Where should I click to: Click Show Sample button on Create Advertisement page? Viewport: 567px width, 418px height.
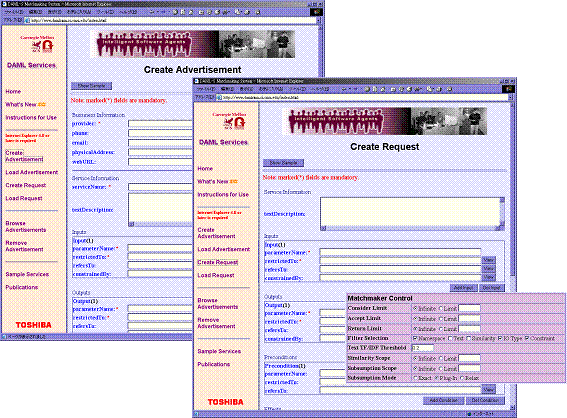tap(91, 86)
